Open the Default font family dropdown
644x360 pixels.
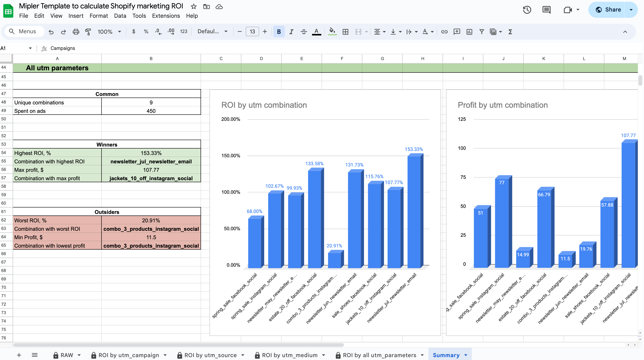pos(212,32)
